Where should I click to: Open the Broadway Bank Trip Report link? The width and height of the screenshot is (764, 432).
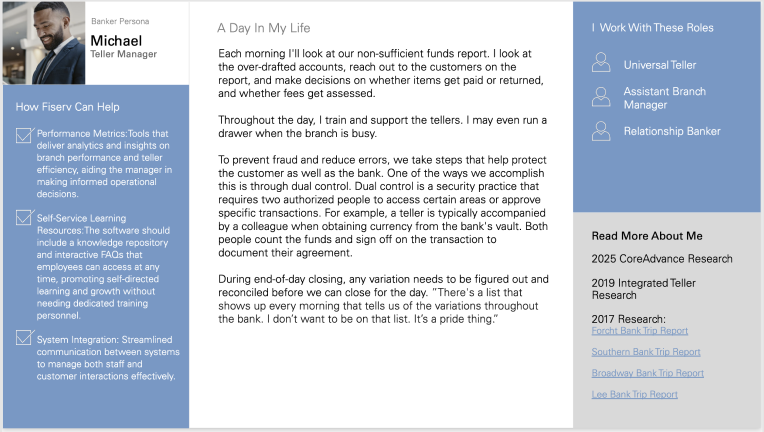[648, 373]
